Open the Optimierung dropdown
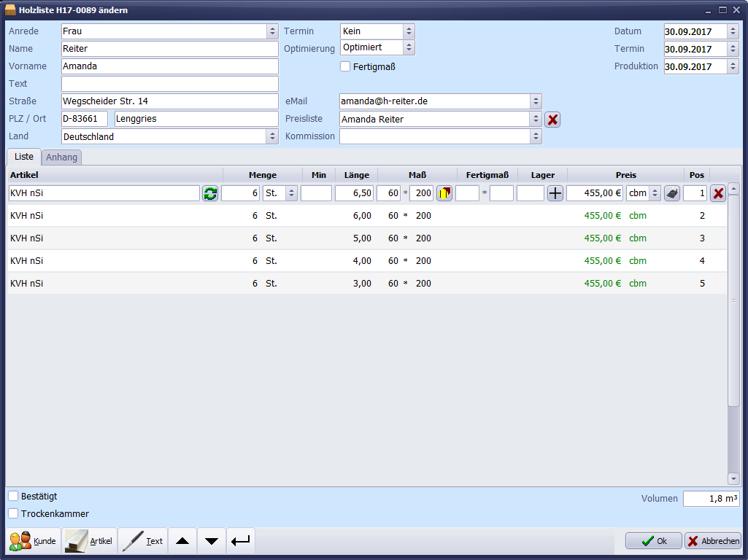 click(409, 47)
